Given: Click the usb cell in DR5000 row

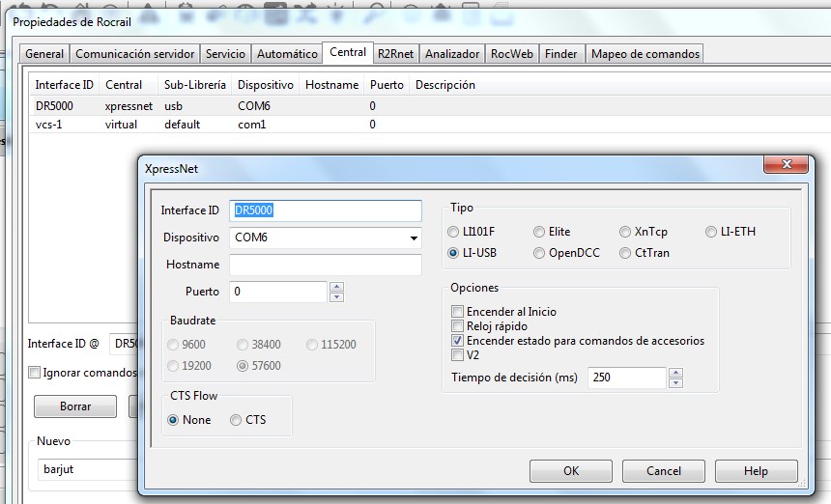Looking at the screenshot, I should 173,106.
